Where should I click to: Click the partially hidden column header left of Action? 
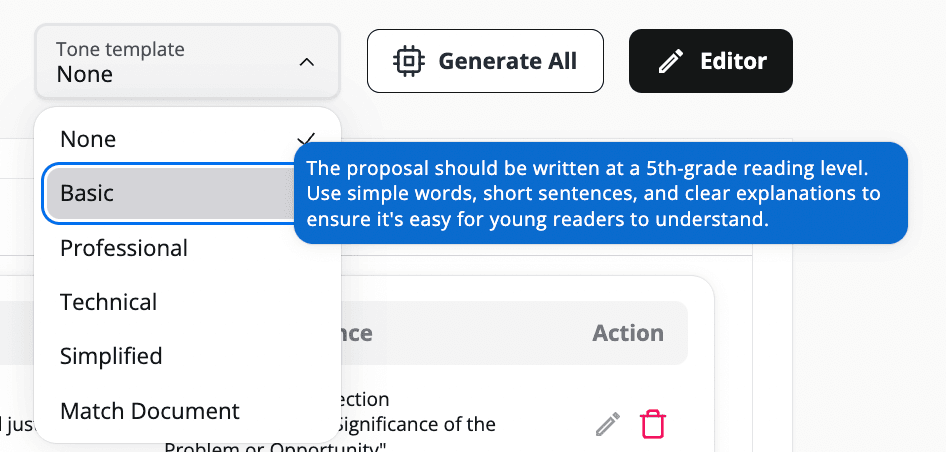[357, 333]
